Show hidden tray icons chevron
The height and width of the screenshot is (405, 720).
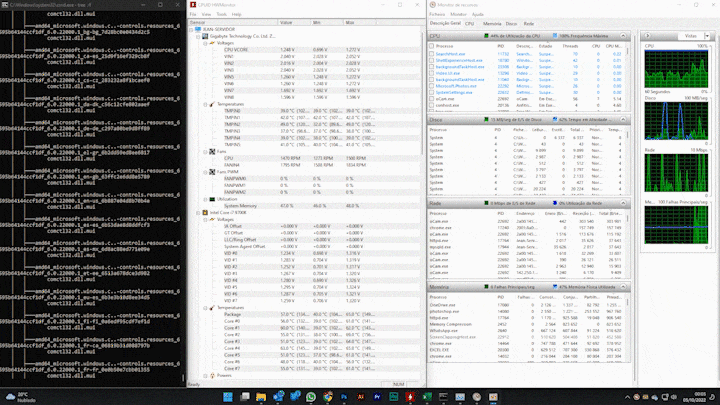tap(627, 397)
